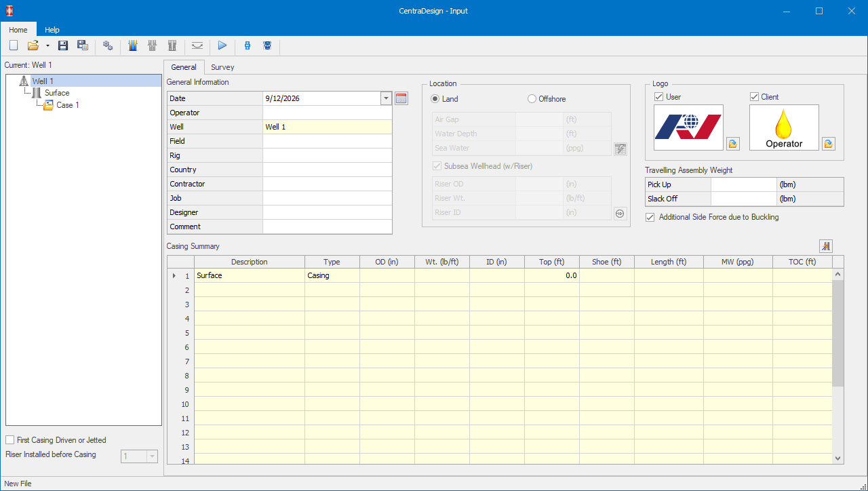The width and height of the screenshot is (868, 491).
Task: Open the calendar icon next to Date
Action: [401, 98]
